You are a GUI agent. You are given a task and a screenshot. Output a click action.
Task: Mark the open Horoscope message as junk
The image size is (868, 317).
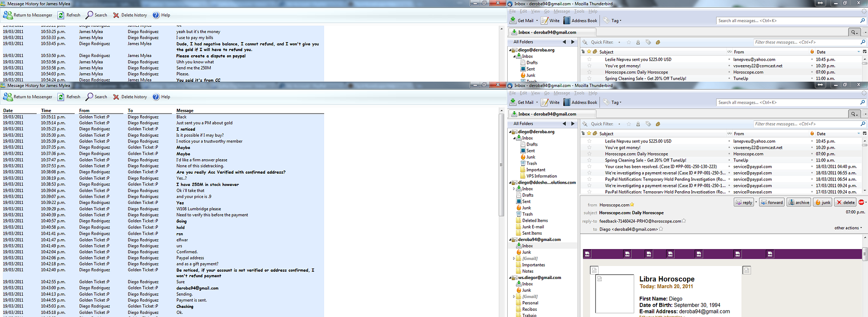click(x=823, y=202)
